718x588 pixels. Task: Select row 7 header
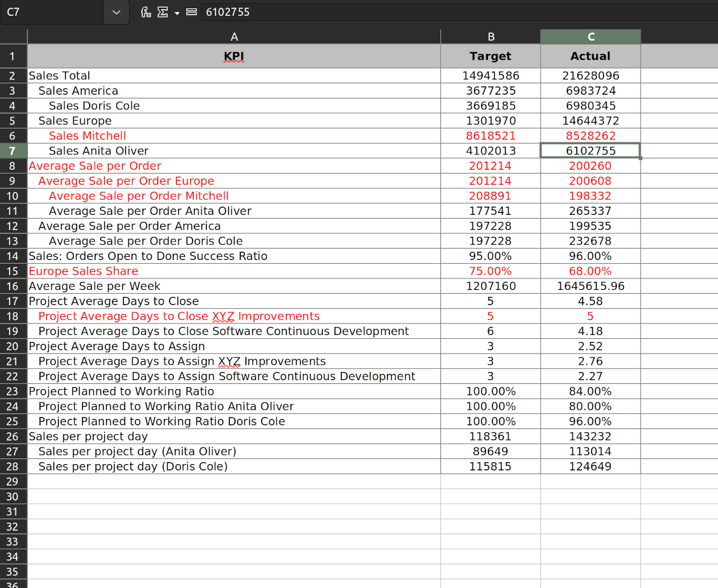[13, 151]
